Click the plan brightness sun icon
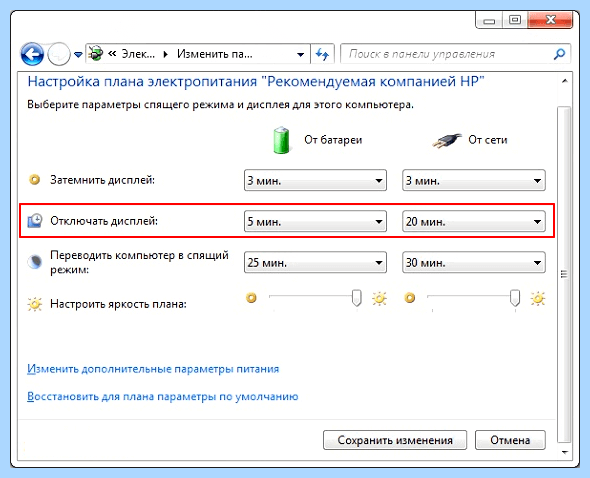This screenshot has height=478, width=590. [35, 304]
